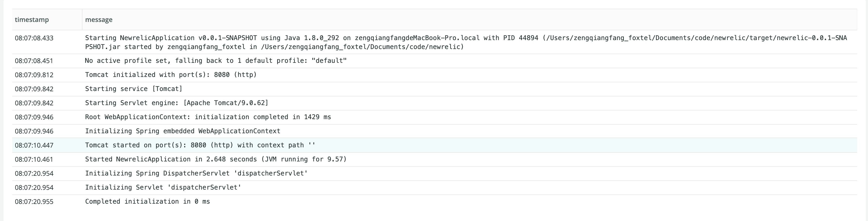The height and width of the screenshot is (221, 868).
Task: Sort by the message column header
Action: (x=99, y=19)
